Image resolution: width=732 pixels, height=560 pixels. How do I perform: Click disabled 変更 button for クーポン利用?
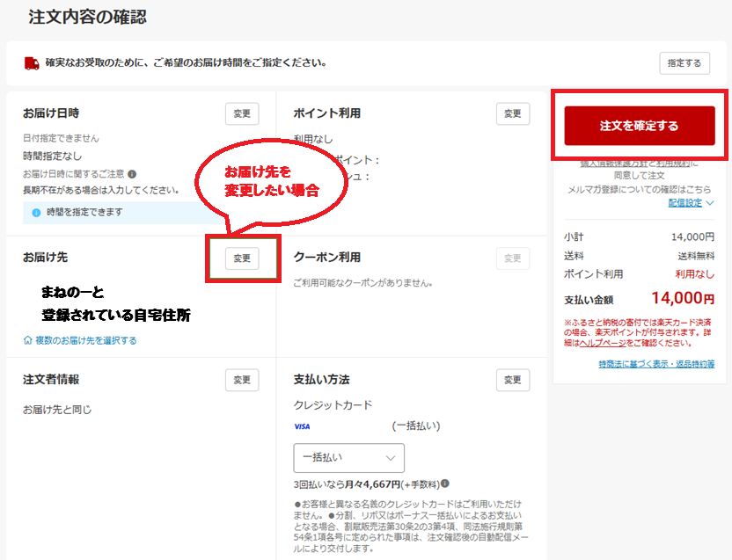point(513,258)
